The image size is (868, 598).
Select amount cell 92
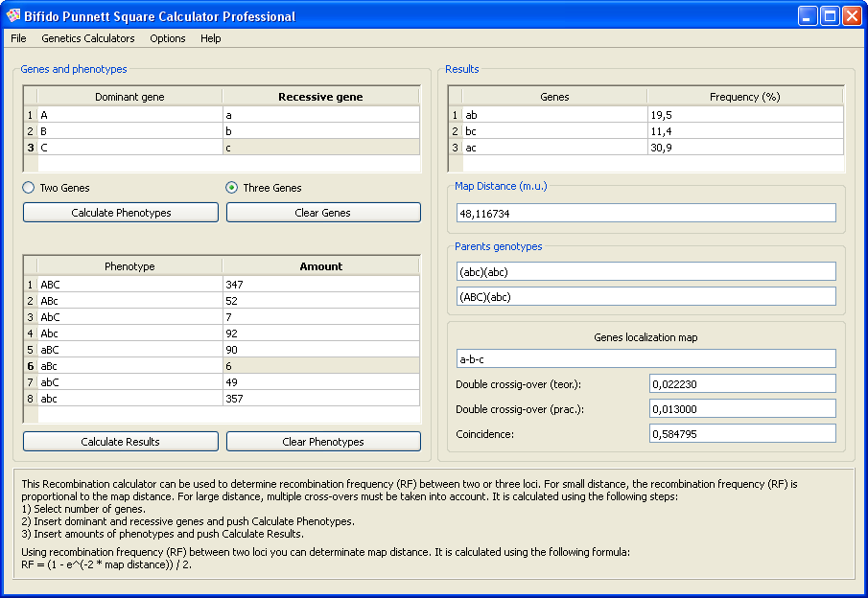tap(321, 333)
